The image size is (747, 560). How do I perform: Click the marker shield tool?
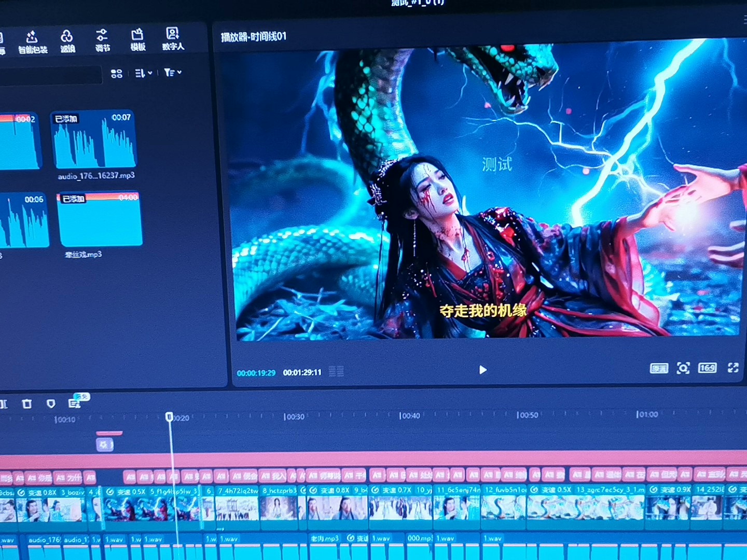tap(51, 403)
